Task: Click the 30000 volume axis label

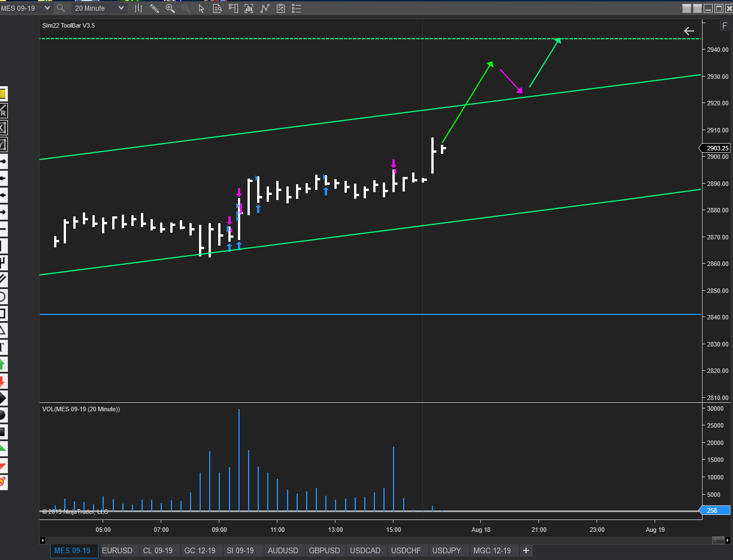Action: coord(716,408)
